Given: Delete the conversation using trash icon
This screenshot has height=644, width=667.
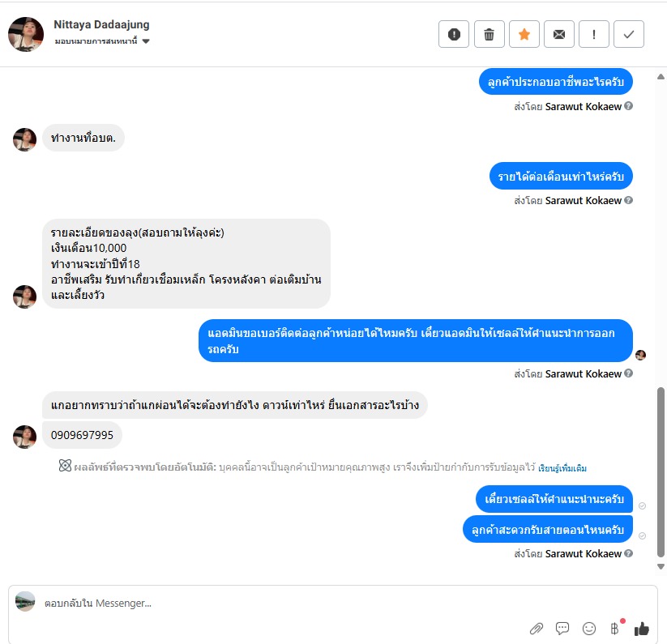Looking at the screenshot, I should (490, 34).
